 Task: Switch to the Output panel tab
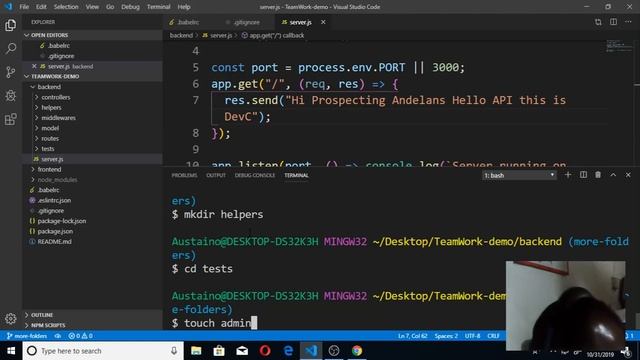[216, 175]
